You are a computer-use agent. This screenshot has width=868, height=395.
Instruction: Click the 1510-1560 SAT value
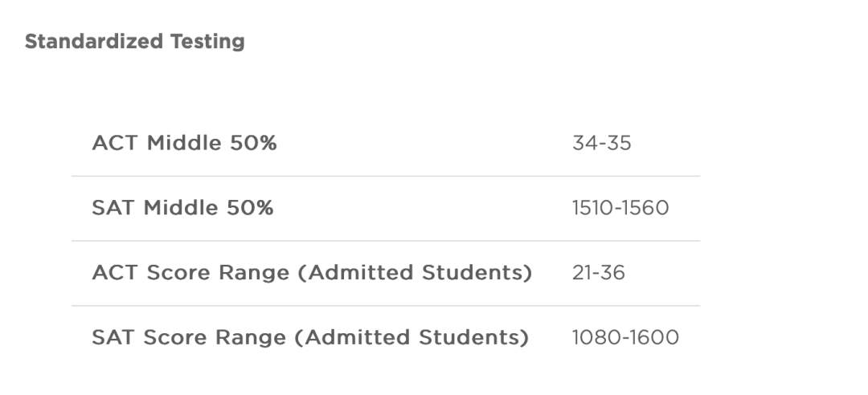(x=620, y=208)
